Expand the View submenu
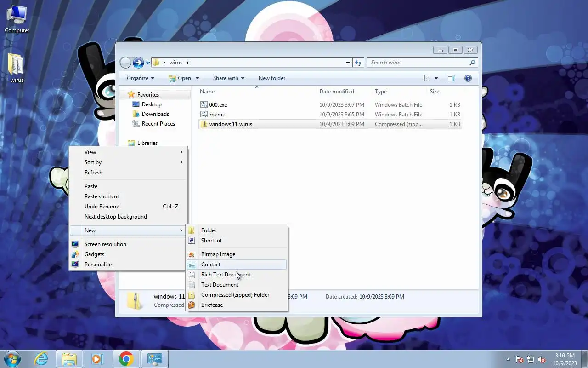588x368 pixels. (x=128, y=152)
